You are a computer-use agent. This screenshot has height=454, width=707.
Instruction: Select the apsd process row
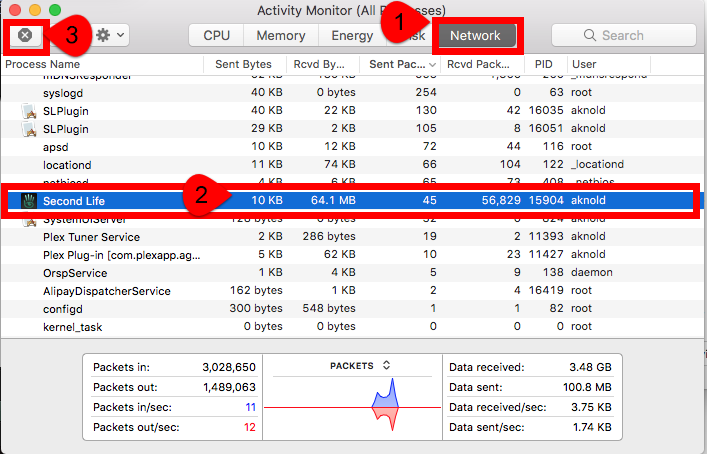[352, 147]
